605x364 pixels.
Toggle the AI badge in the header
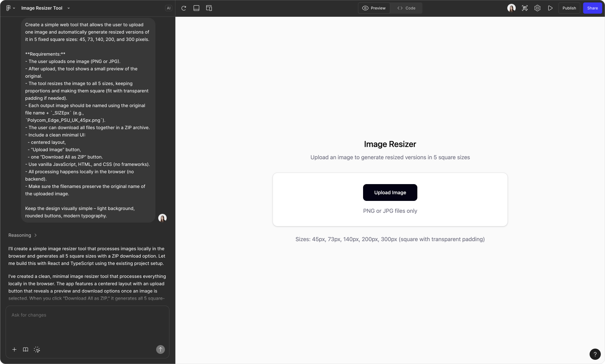pos(168,8)
